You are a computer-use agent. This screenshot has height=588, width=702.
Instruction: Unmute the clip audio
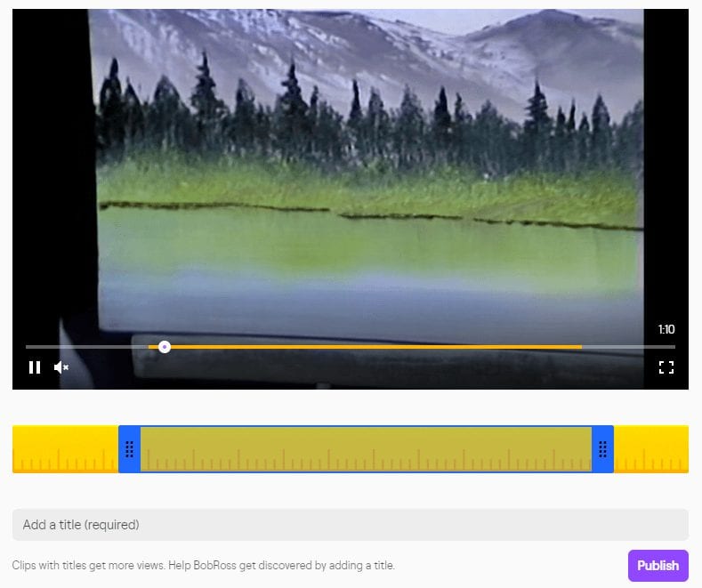tap(61, 367)
